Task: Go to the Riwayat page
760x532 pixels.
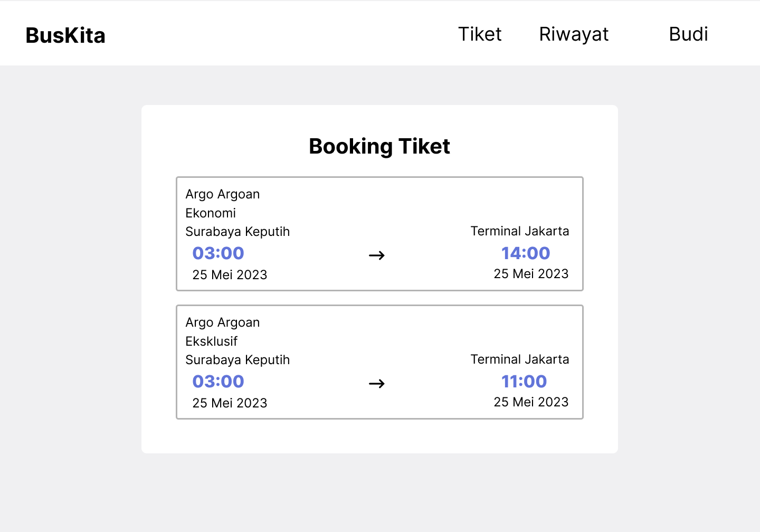Action: [x=574, y=34]
